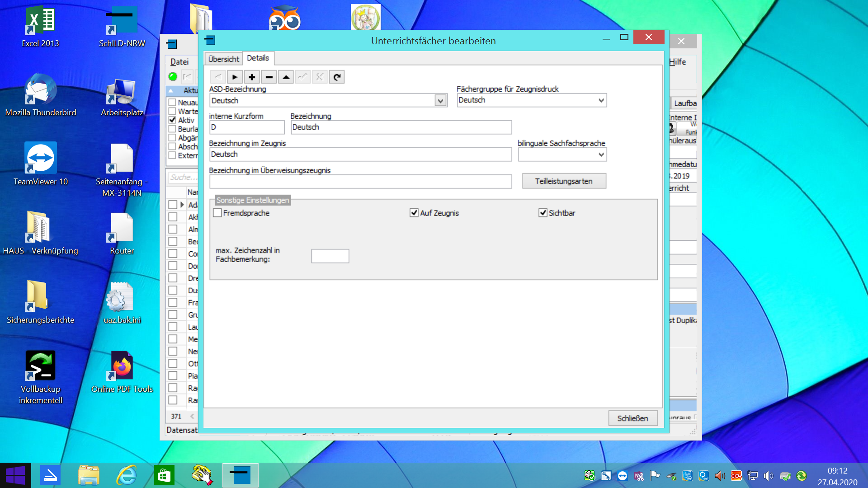Screen dimensions: 868x488
Task: Check the Warte filter checkbox
Action: (x=172, y=111)
